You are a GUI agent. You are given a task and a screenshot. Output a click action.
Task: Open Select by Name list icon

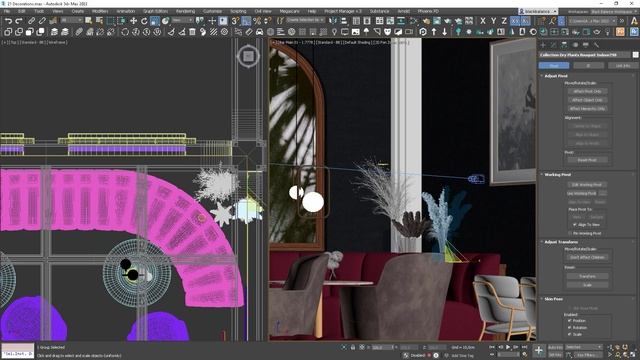pyautogui.click(x=99, y=20)
